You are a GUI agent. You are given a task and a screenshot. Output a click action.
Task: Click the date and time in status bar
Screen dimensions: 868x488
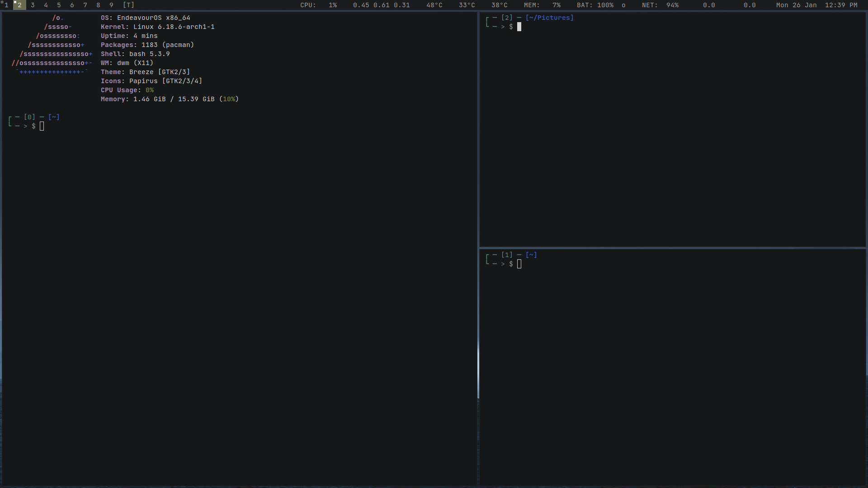(816, 5)
